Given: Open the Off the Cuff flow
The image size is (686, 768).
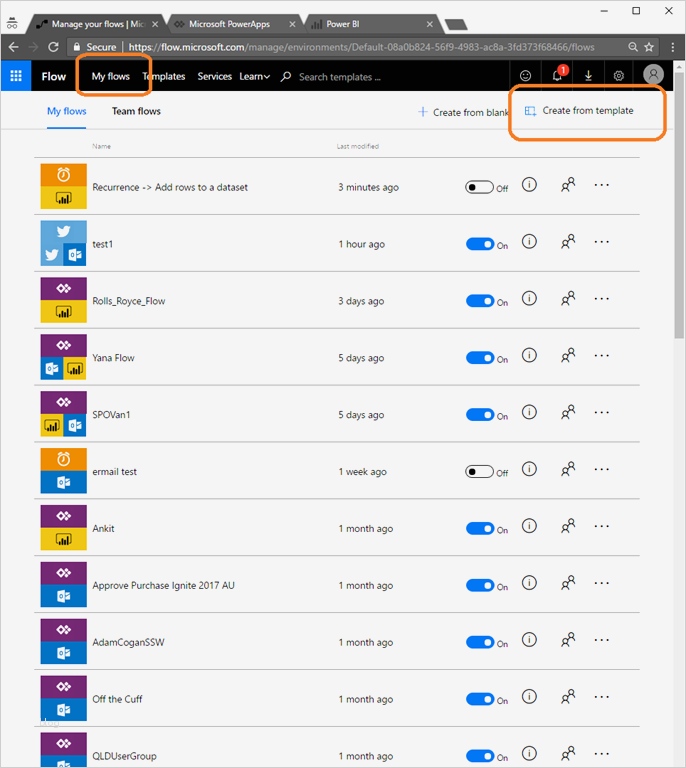Looking at the screenshot, I should pos(117,699).
